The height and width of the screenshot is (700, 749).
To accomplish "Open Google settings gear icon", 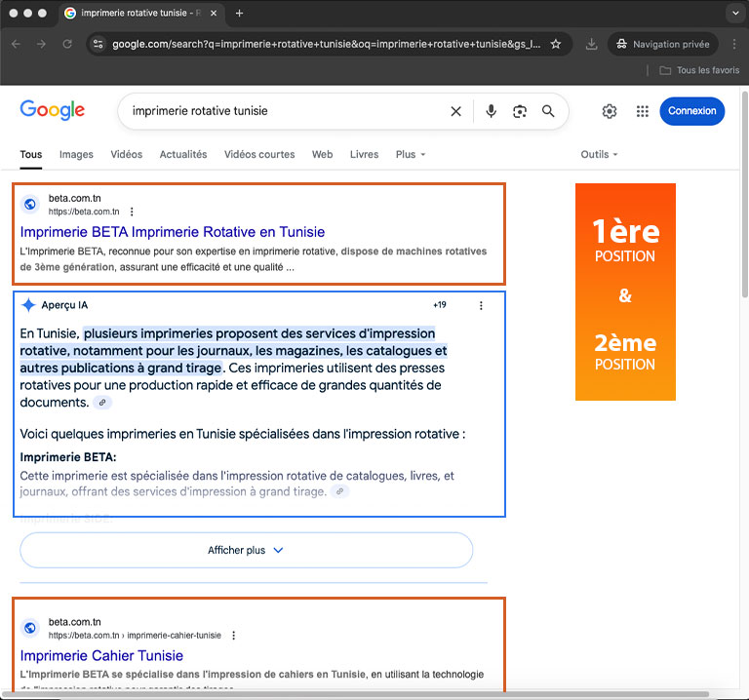I will coord(610,111).
